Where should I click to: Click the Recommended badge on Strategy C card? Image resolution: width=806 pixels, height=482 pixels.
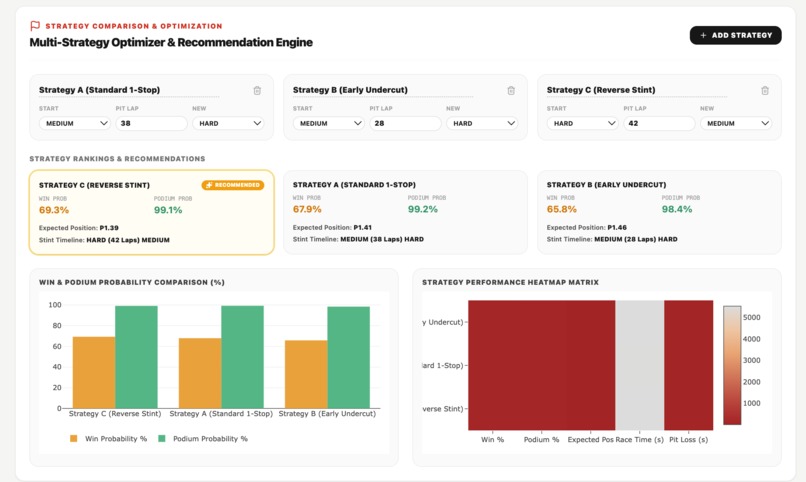pyautogui.click(x=233, y=185)
